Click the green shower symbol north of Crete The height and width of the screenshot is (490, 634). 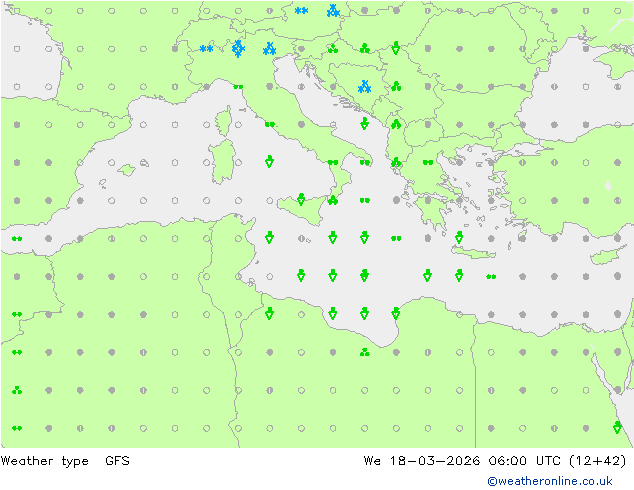coord(459,237)
